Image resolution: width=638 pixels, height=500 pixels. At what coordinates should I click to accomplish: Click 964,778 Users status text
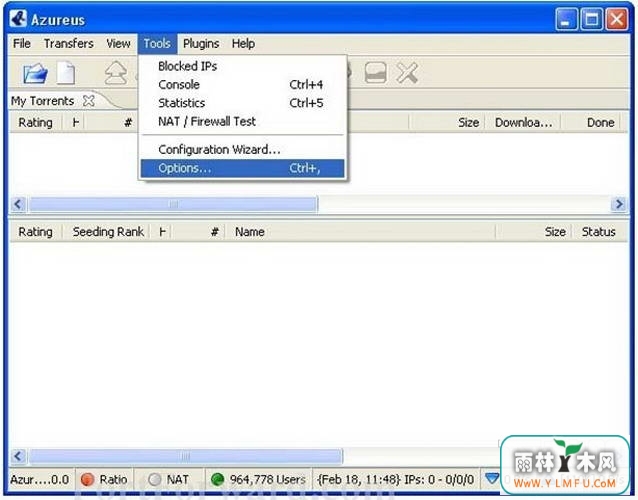[x=267, y=480]
